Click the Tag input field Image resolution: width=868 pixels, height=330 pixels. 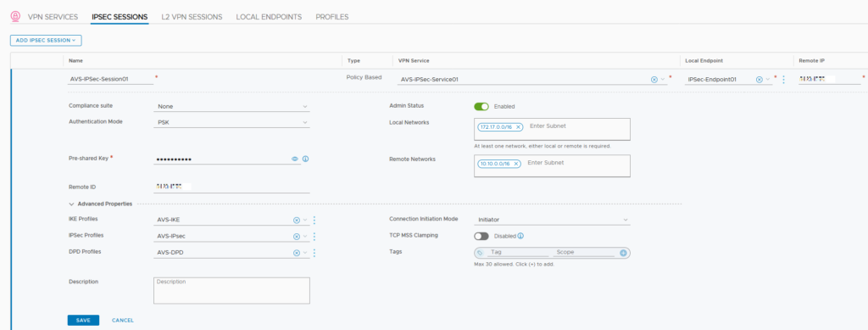[518, 253]
